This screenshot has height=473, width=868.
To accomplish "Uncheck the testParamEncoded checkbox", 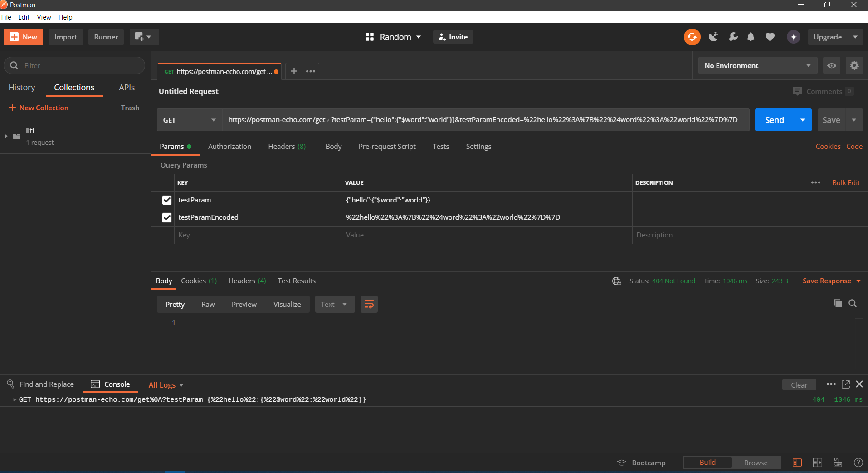I will tap(167, 217).
